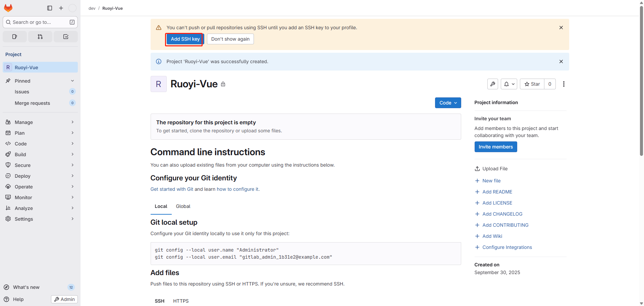This screenshot has height=306, width=644.
Task: Toggle the sidebar collapse icon
Action: [x=50, y=8]
